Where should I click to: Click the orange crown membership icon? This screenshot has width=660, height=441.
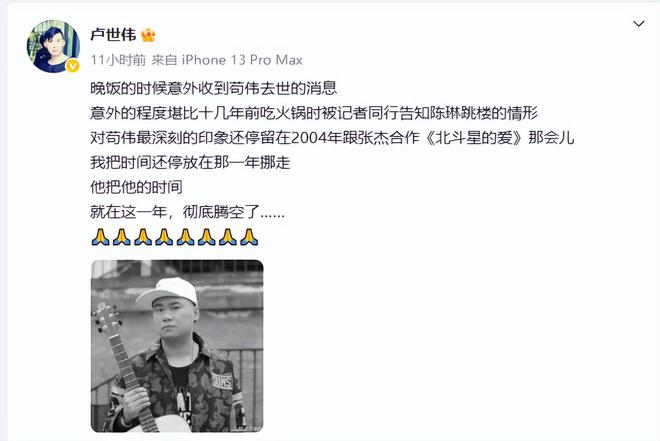pyautogui.click(x=148, y=35)
